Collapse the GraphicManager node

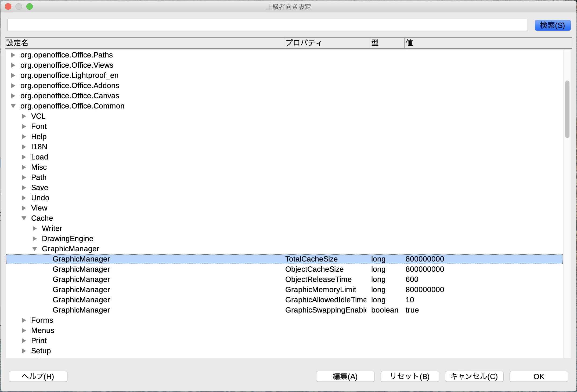[x=35, y=249]
